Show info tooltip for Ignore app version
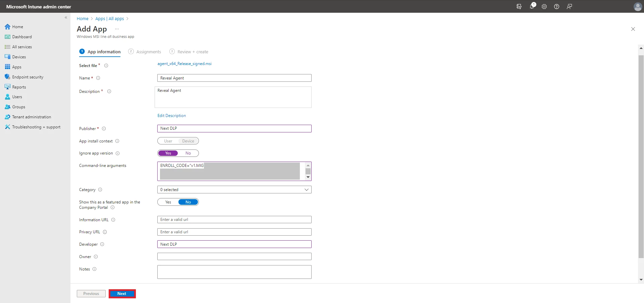The height and width of the screenshot is (303, 644). [118, 154]
